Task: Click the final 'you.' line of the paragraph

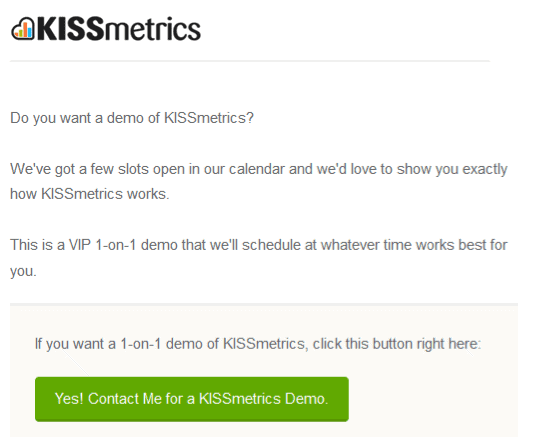Action: point(23,272)
